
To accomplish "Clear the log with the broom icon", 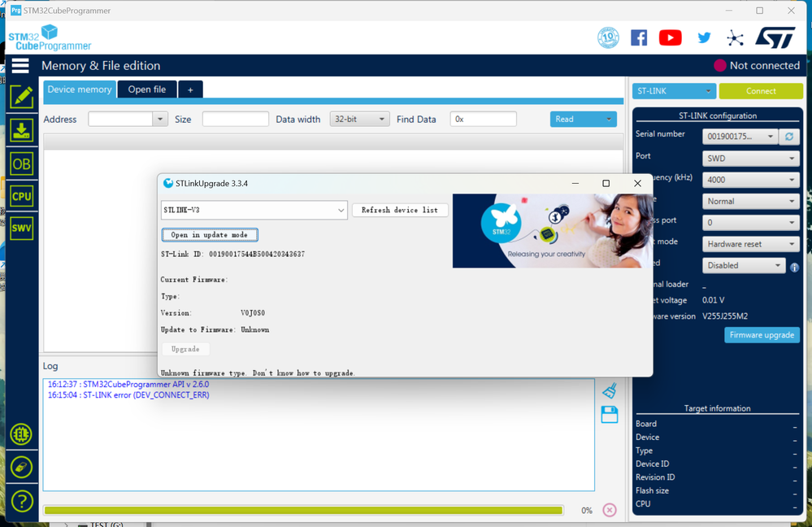I will pos(610,390).
